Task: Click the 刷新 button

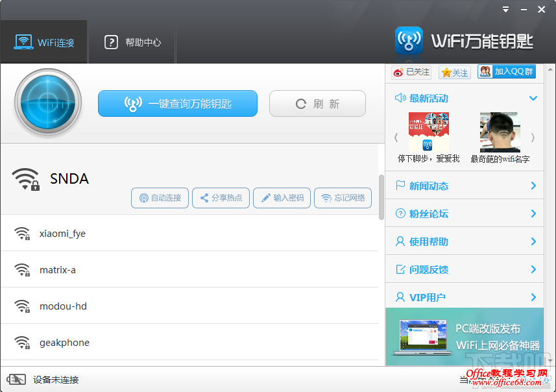Action: [x=317, y=103]
